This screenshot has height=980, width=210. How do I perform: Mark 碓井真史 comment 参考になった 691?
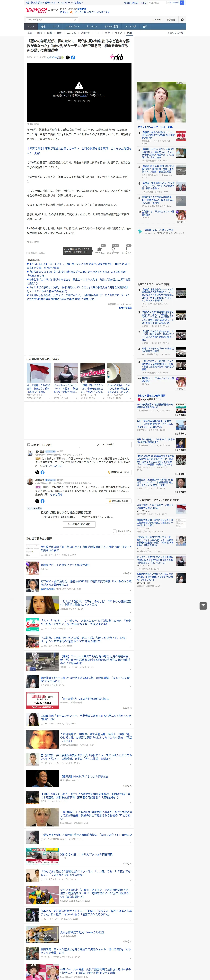coord(119,501)
